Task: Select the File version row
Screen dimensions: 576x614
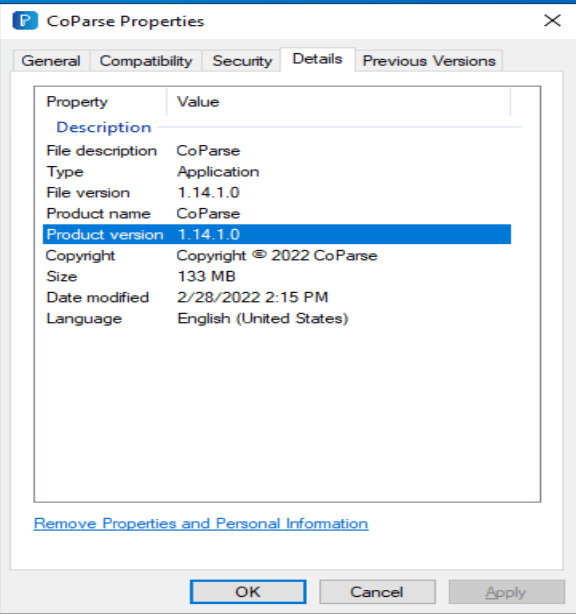Action: [x=277, y=193]
